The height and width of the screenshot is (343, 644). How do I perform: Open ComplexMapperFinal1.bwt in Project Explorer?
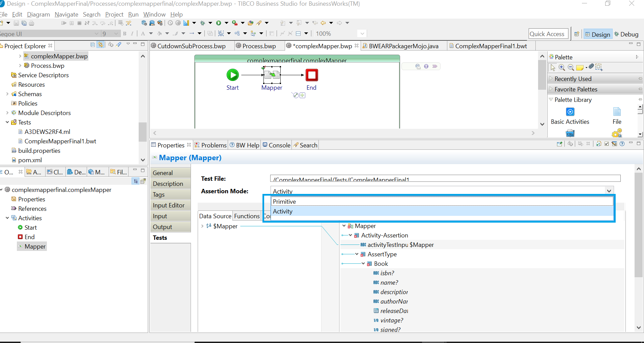[x=60, y=141]
